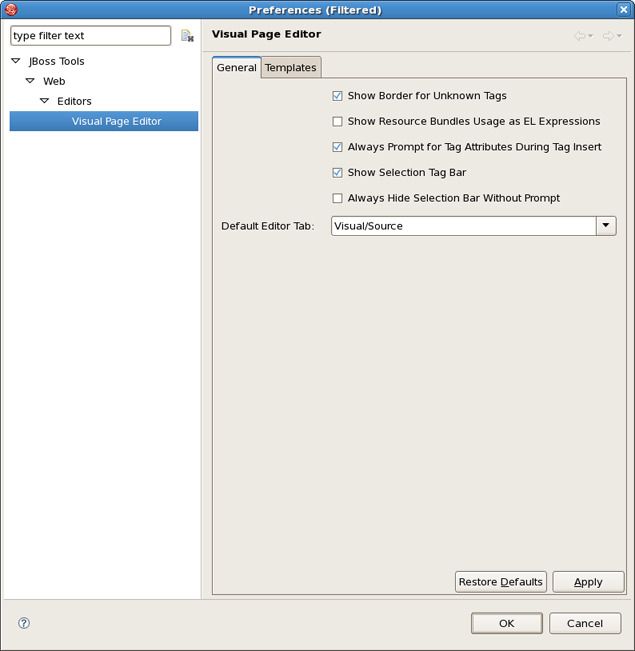Select the General tab

237,68
